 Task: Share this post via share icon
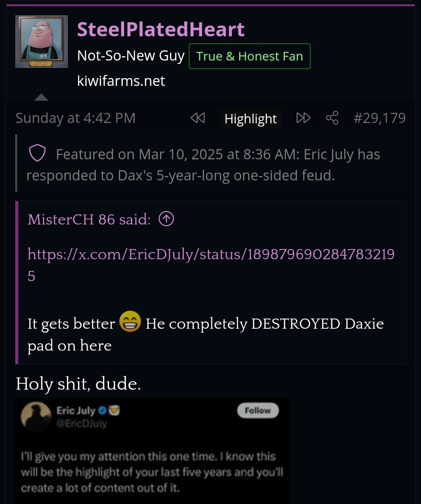[x=332, y=118]
